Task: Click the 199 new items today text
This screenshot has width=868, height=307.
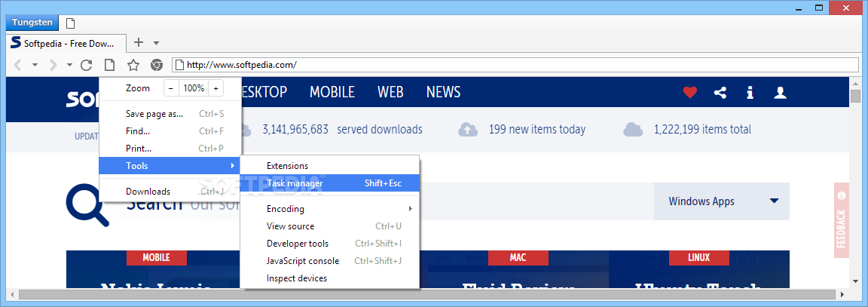Action: point(537,130)
